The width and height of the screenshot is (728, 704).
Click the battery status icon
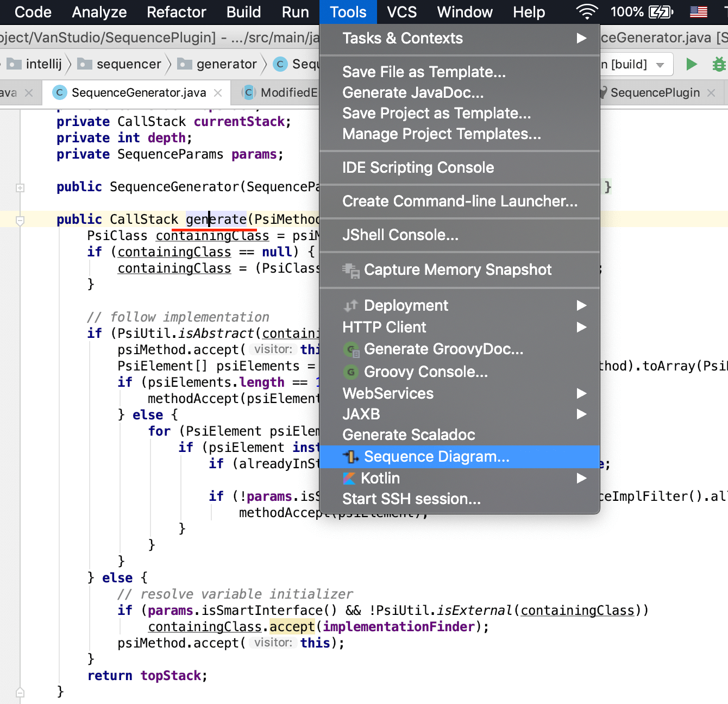pyautogui.click(x=661, y=12)
